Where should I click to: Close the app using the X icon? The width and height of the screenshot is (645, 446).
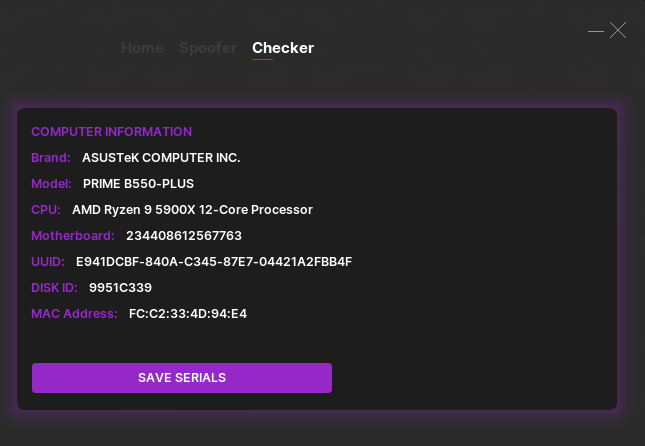click(618, 31)
